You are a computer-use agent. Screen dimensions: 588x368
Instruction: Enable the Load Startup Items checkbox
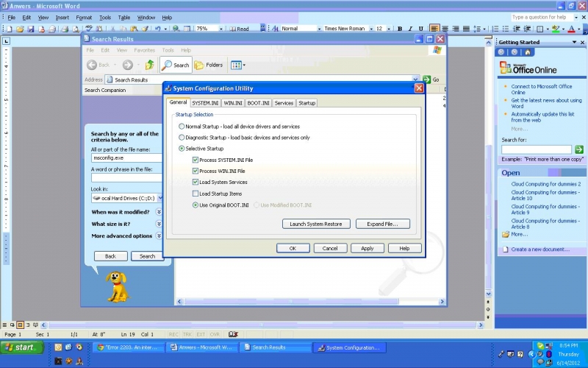coord(196,194)
